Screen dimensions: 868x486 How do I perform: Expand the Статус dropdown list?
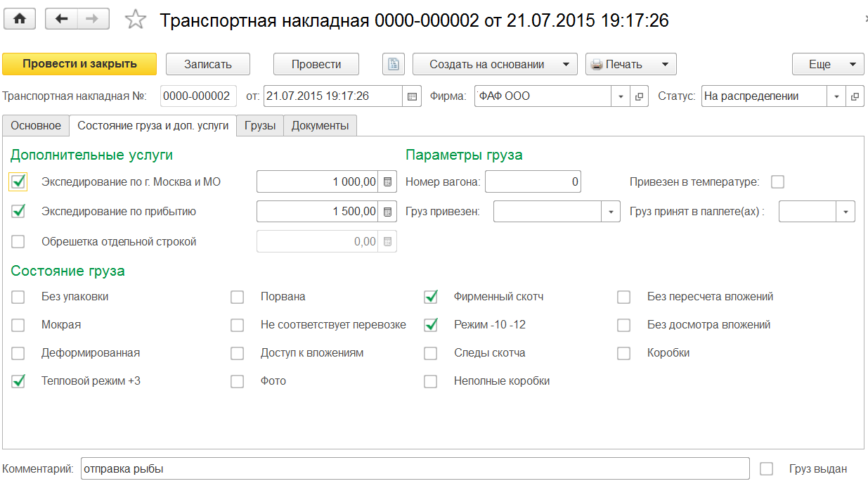tap(836, 96)
